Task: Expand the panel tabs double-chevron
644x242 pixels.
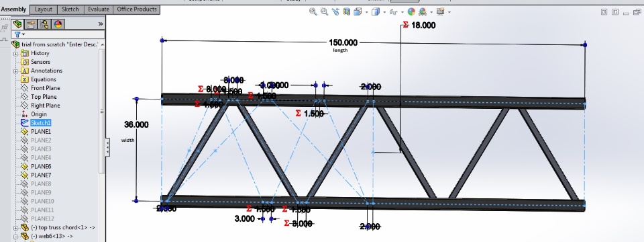Action: (101, 24)
